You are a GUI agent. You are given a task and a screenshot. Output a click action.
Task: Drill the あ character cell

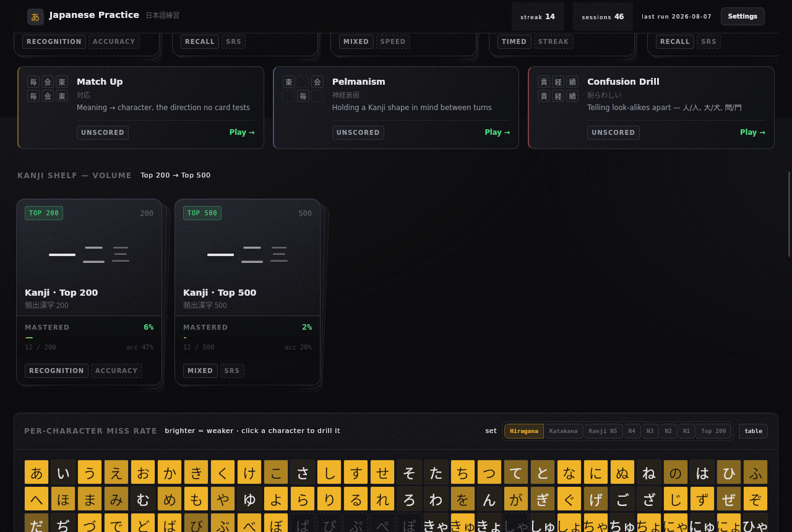[x=37, y=472]
